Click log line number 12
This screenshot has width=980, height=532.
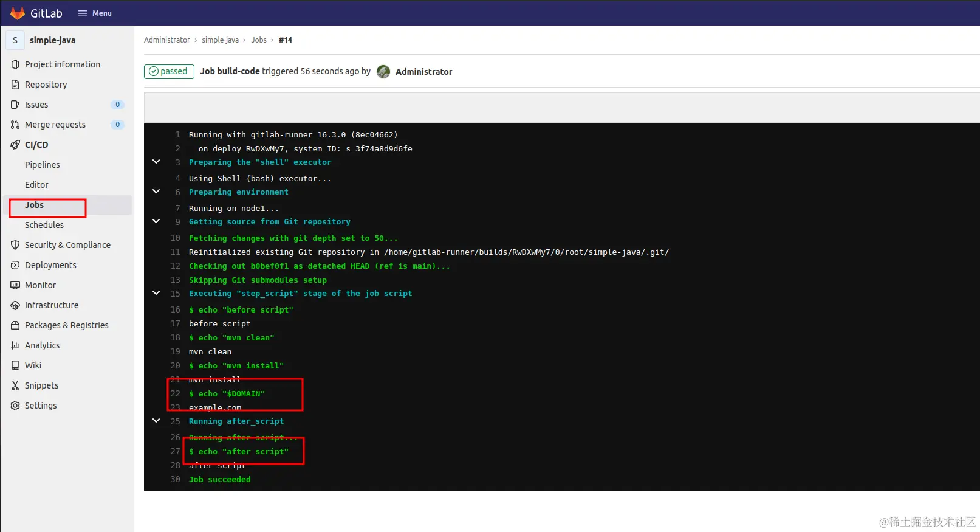click(176, 266)
